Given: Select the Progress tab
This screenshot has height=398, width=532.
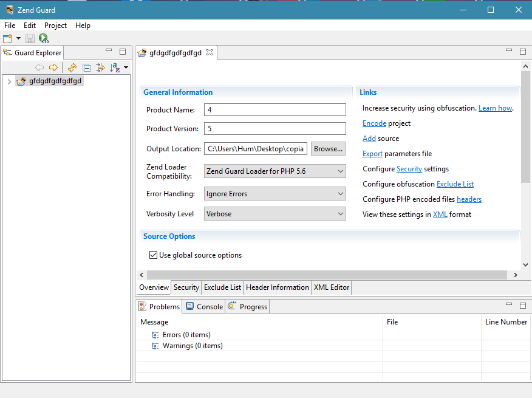Looking at the screenshot, I should (x=248, y=307).
